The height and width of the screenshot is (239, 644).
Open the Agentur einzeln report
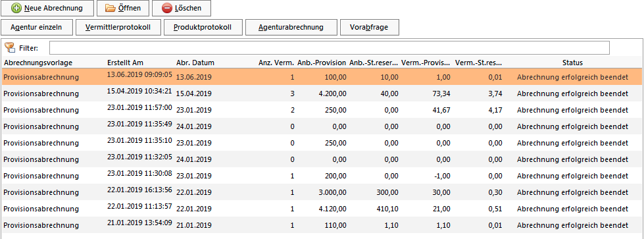pyautogui.click(x=37, y=28)
